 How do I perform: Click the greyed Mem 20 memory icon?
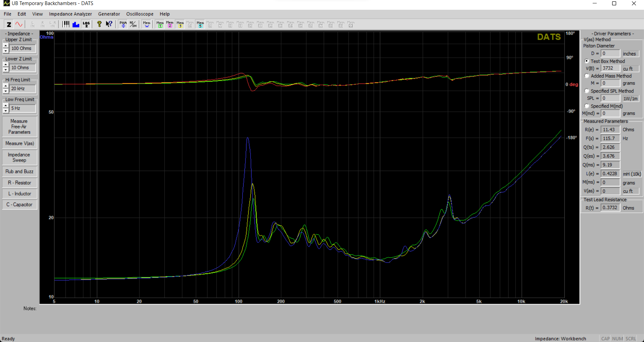click(x=351, y=24)
